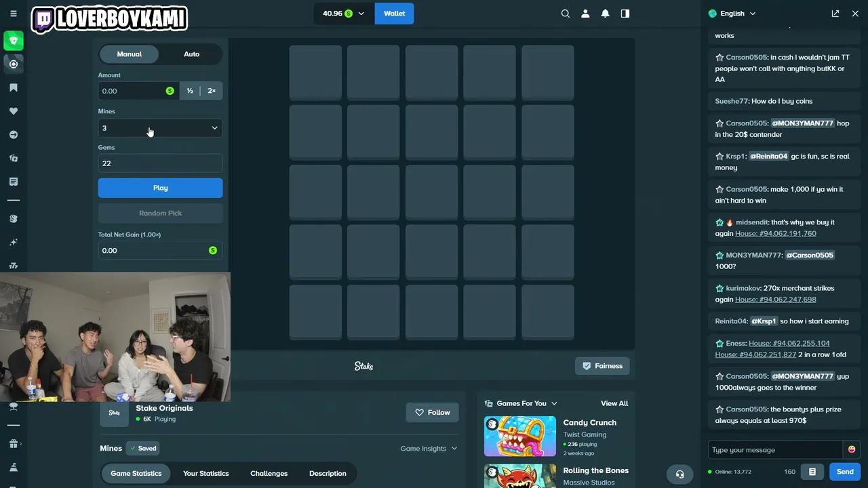The image size is (868, 488).
Task: Halve the bet amount with ½
Action: (190, 91)
